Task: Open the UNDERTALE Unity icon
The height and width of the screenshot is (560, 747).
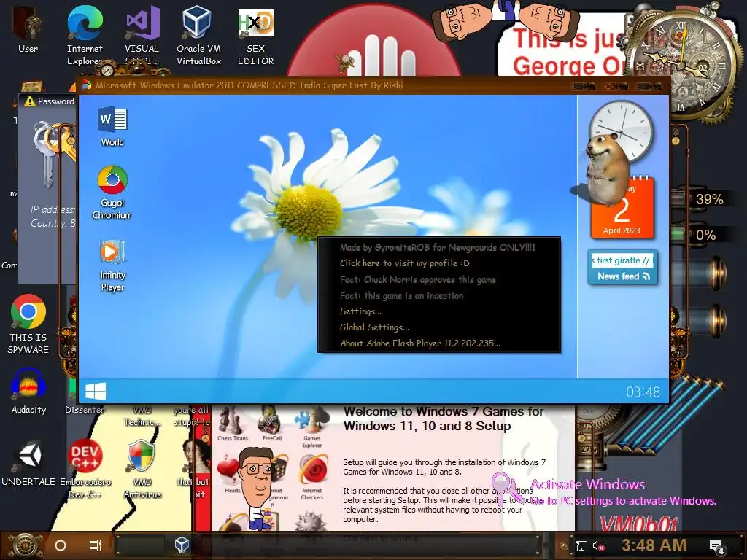Action: click(x=28, y=463)
